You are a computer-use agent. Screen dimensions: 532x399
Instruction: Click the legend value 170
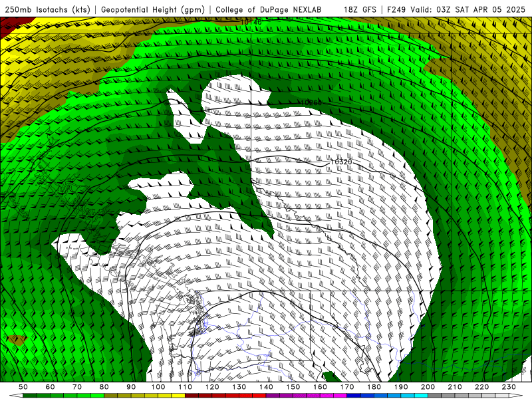coord(347,387)
